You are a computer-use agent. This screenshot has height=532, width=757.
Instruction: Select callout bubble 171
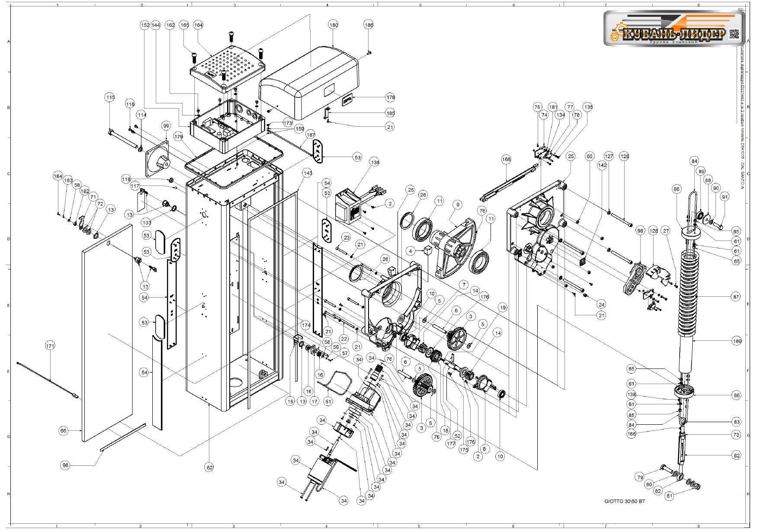coord(50,346)
